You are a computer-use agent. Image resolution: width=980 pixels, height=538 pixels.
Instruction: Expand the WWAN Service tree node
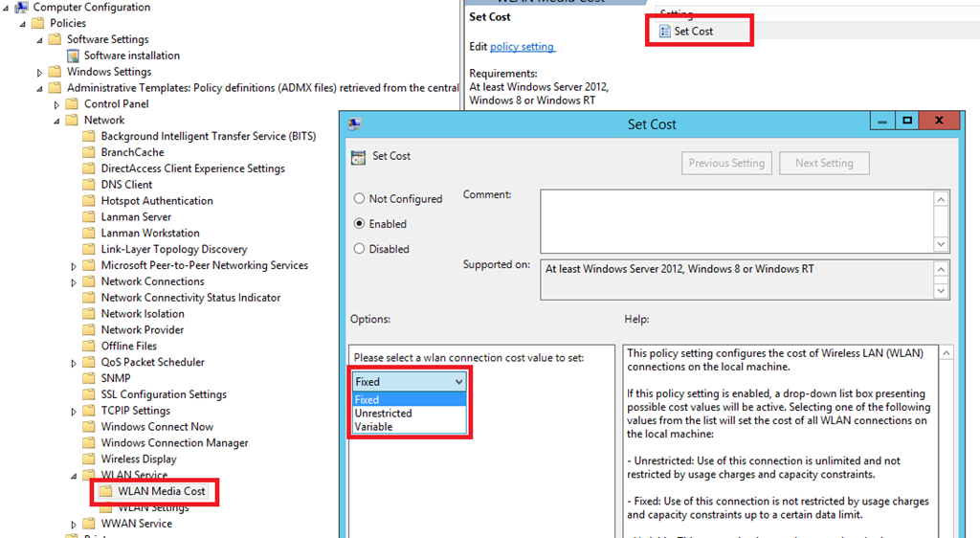(75, 524)
